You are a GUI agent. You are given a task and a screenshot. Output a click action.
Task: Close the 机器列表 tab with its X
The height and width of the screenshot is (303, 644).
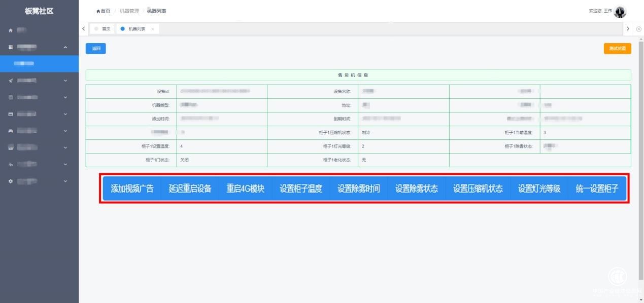[x=153, y=29]
